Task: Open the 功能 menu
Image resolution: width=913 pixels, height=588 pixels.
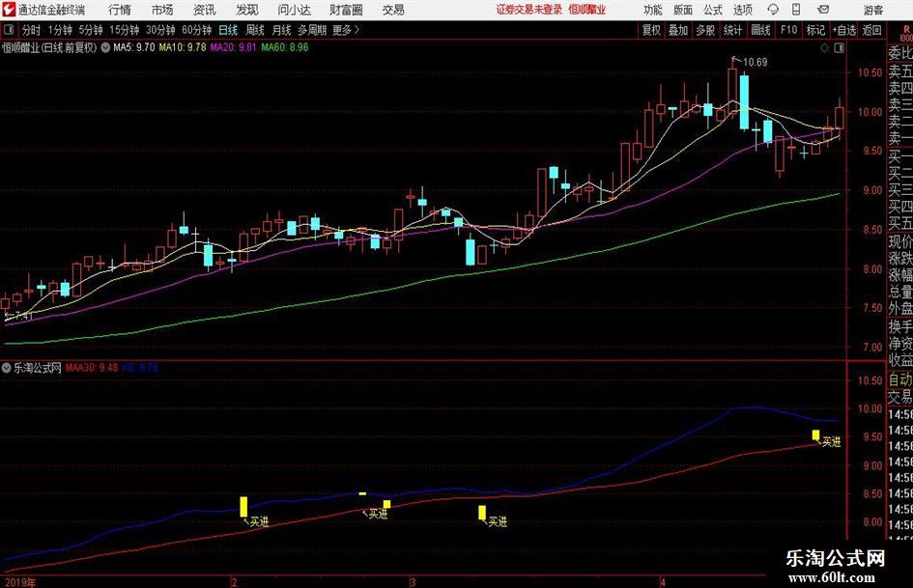Action: (x=653, y=10)
